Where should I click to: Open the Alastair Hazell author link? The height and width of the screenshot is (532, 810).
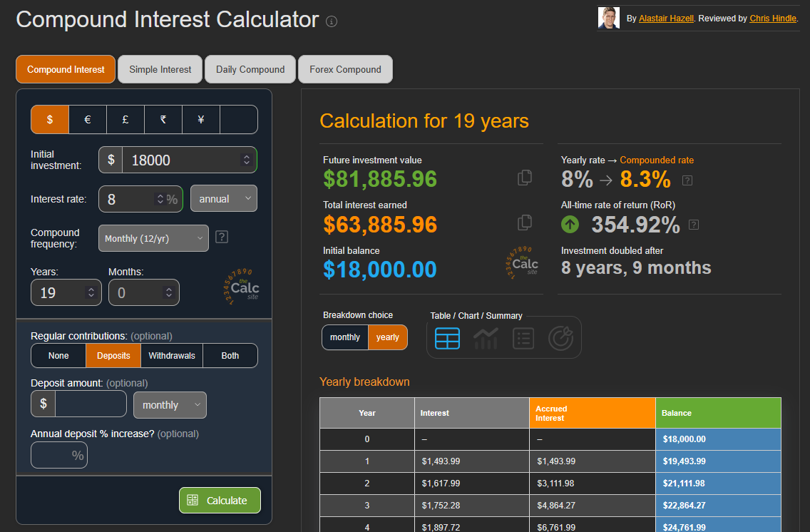(666, 19)
